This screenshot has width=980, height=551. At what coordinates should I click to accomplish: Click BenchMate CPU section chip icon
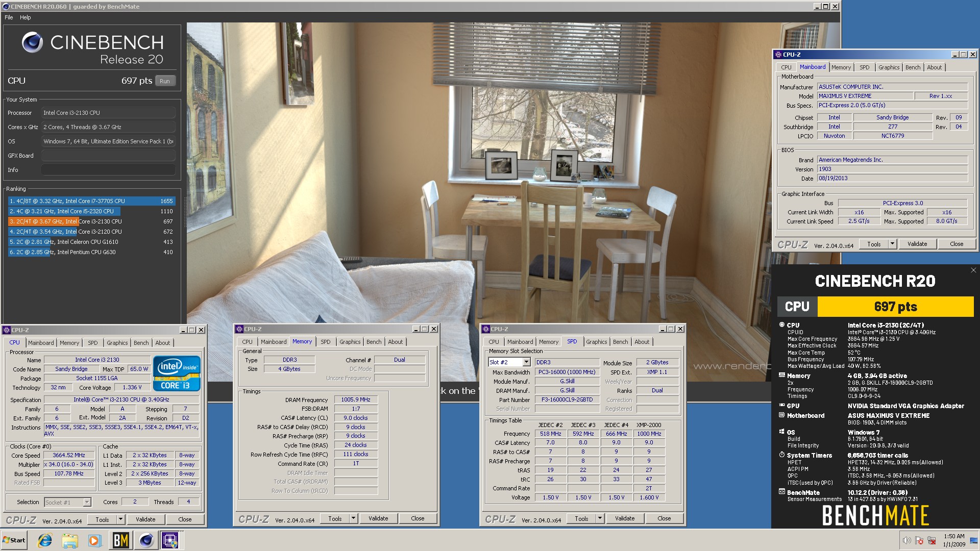(781, 324)
